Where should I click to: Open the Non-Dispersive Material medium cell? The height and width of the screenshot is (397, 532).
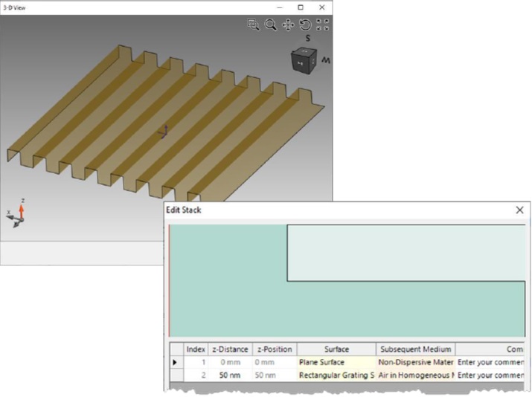click(x=416, y=362)
